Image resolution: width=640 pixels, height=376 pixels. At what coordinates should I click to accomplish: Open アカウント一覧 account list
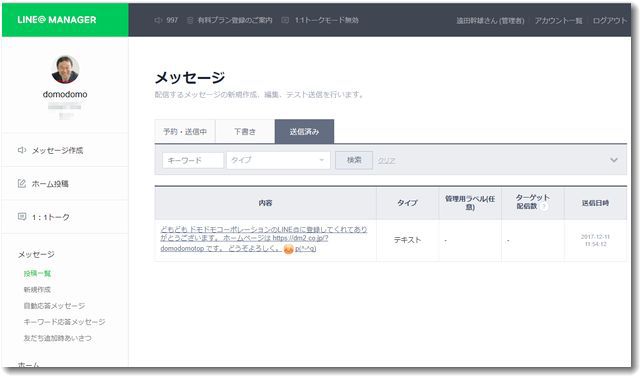pyautogui.click(x=558, y=20)
